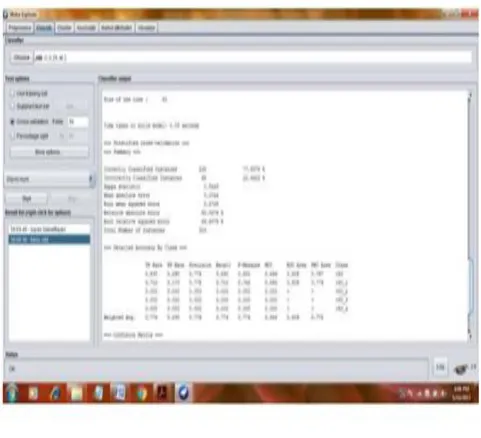The image size is (481, 438).
Task: Switch to the Visualize tab
Action: (146, 28)
